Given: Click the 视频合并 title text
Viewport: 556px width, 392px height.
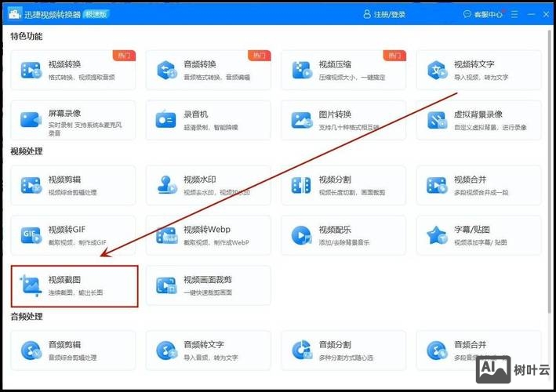Looking at the screenshot, I should click(471, 180).
